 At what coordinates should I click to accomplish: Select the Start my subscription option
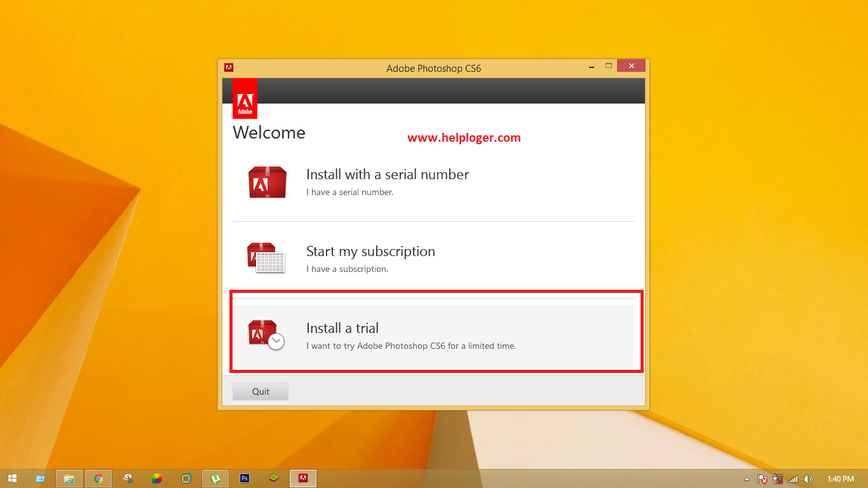tap(433, 259)
